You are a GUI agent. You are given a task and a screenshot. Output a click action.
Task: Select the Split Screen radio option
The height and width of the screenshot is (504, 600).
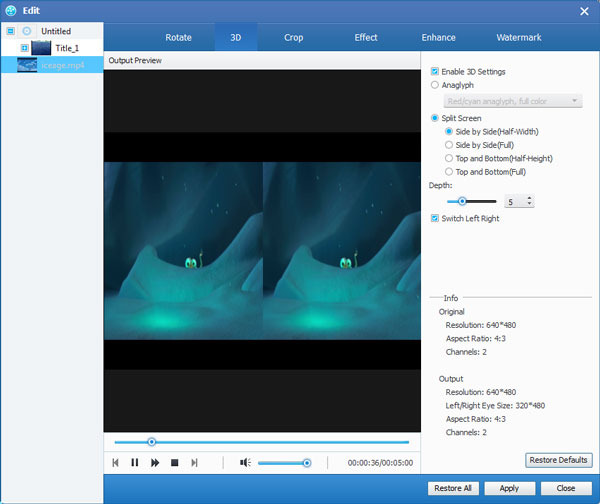(x=435, y=118)
